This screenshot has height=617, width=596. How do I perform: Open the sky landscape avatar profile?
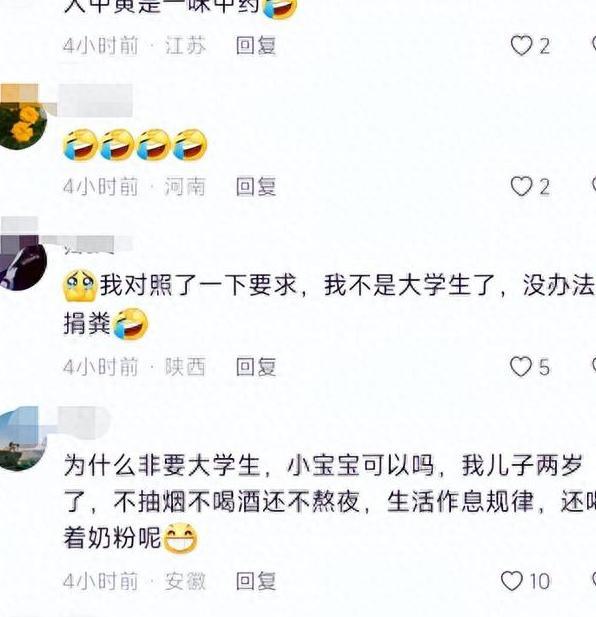coord(23,441)
